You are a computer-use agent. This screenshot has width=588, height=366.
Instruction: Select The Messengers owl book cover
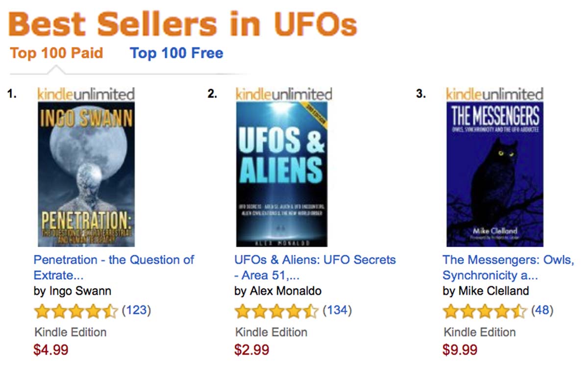[494, 174]
